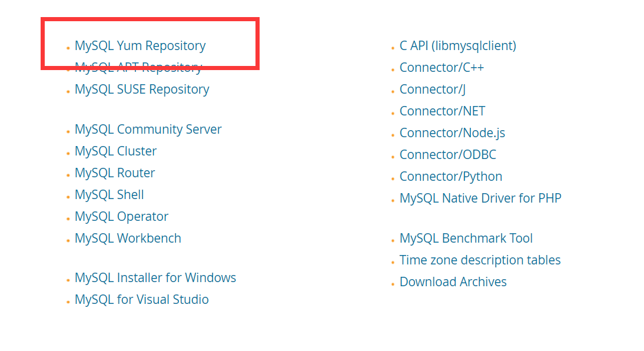Select MySQL for Visual Studio link

[x=141, y=299]
